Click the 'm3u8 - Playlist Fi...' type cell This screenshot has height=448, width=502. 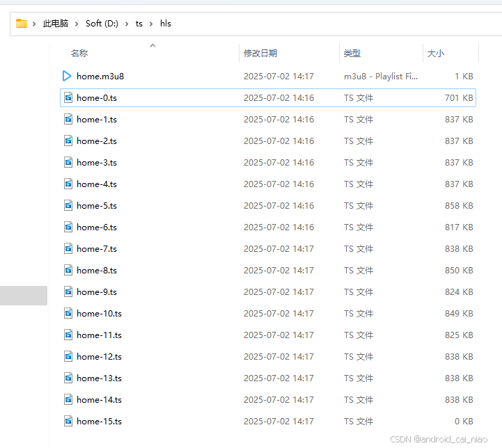[381, 76]
